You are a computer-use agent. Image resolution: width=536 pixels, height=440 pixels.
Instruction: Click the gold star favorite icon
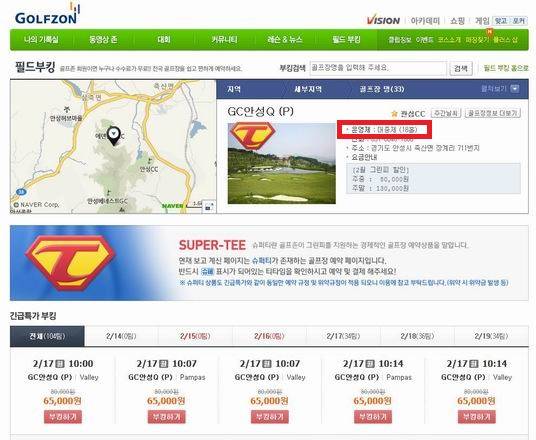click(x=394, y=114)
